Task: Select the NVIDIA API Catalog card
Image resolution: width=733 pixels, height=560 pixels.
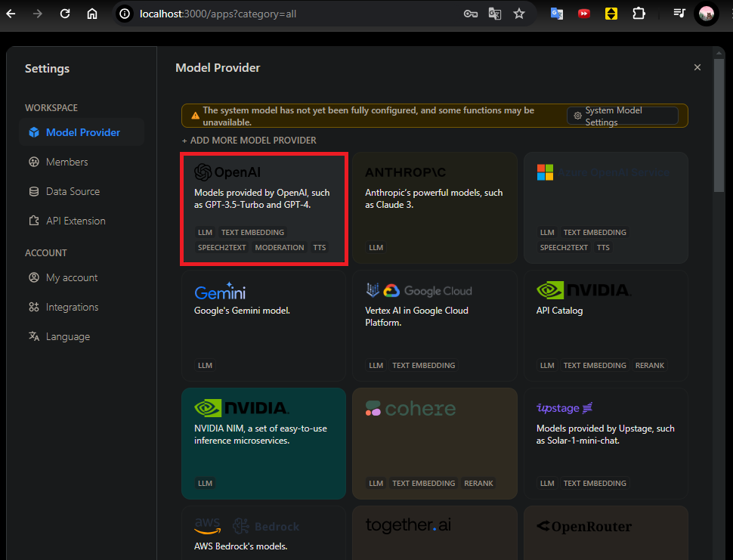Action: (x=606, y=325)
